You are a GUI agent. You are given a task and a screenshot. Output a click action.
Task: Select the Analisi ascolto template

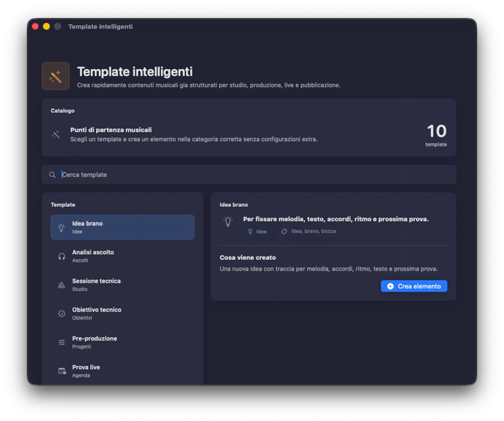122,256
